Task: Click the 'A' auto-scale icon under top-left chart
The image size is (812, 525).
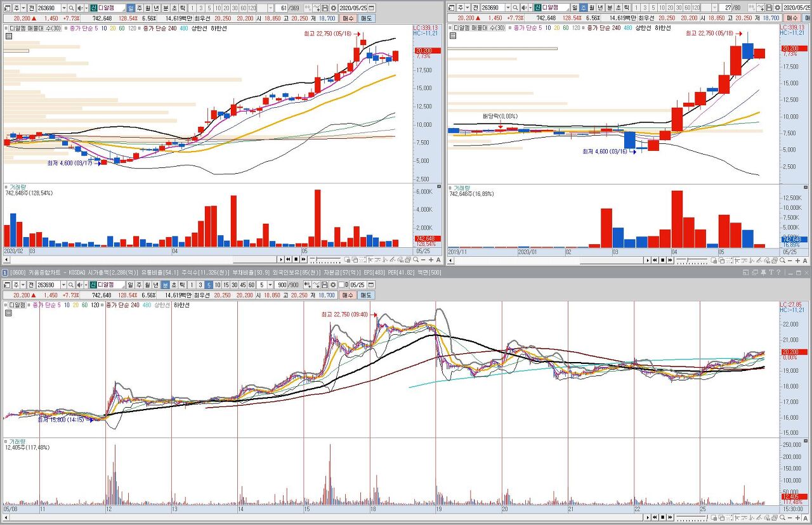Action: (x=438, y=259)
